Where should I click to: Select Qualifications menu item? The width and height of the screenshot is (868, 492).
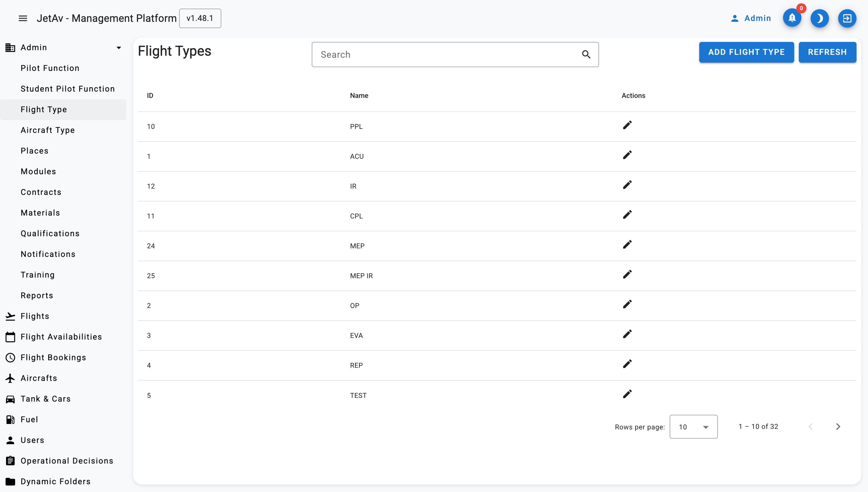click(x=50, y=233)
